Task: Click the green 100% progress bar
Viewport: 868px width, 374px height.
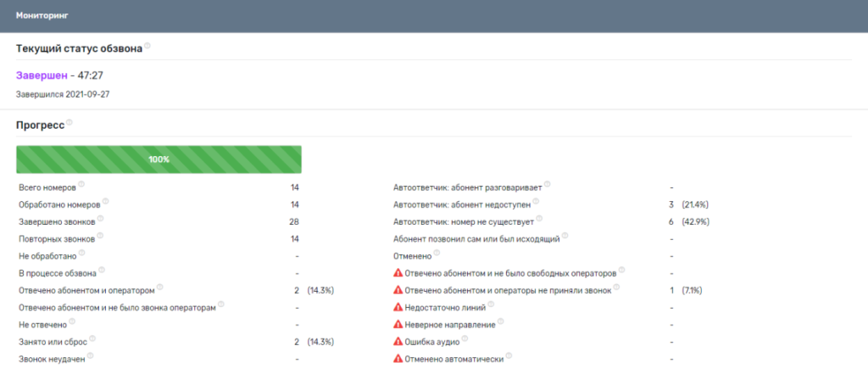Action: pos(159,159)
